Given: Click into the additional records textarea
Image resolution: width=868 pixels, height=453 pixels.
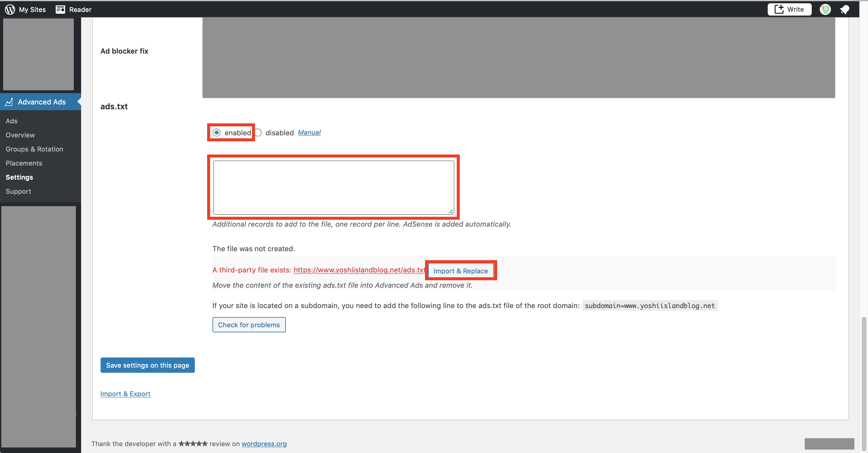Looking at the screenshot, I should tap(334, 187).
